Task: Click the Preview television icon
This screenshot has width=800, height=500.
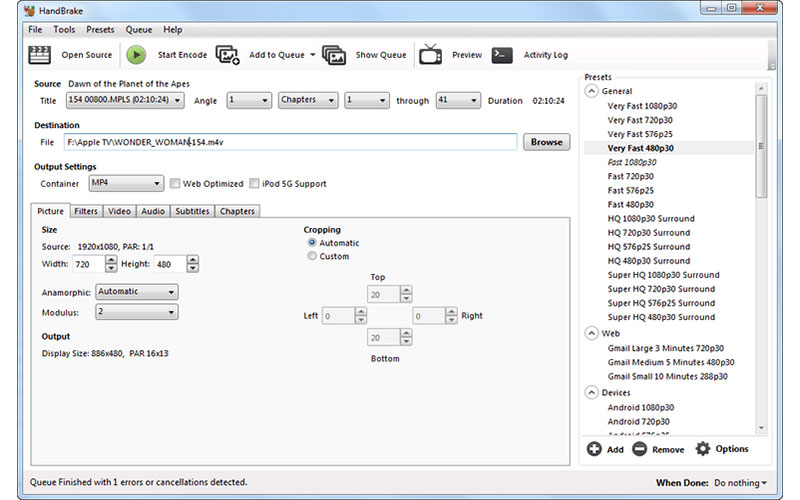Action: (x=430, y=55)
